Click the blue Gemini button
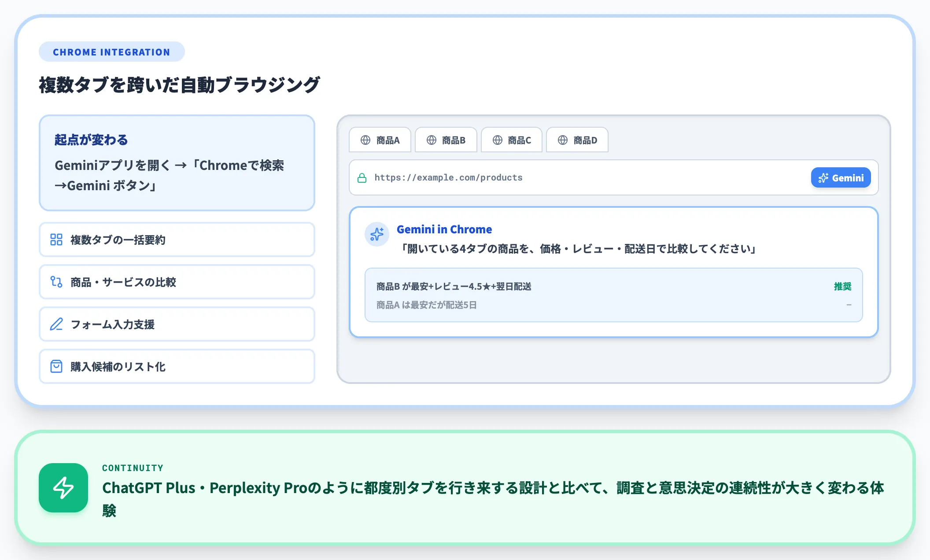Image resolution: width=930 pixels, height=560 pixels. [x=841, y=178]
